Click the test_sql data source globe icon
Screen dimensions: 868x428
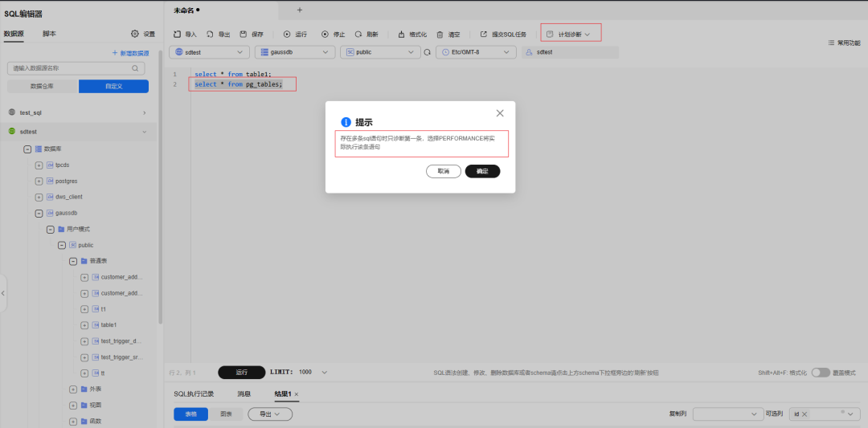(x=11, y=112)
